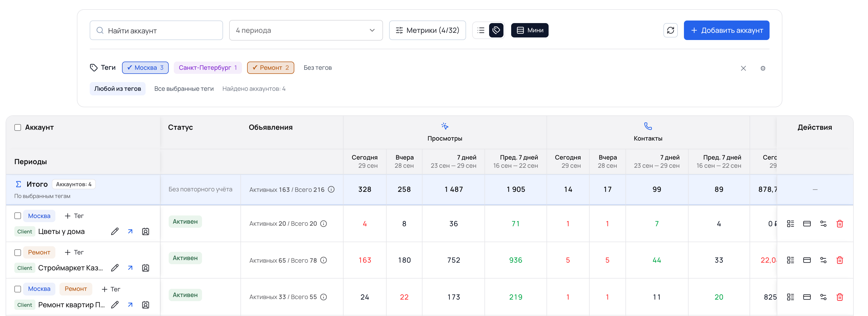This screenshot has width=868, height=316.
Task: Close the tags filter panel
Action: [x=743, y=68]
